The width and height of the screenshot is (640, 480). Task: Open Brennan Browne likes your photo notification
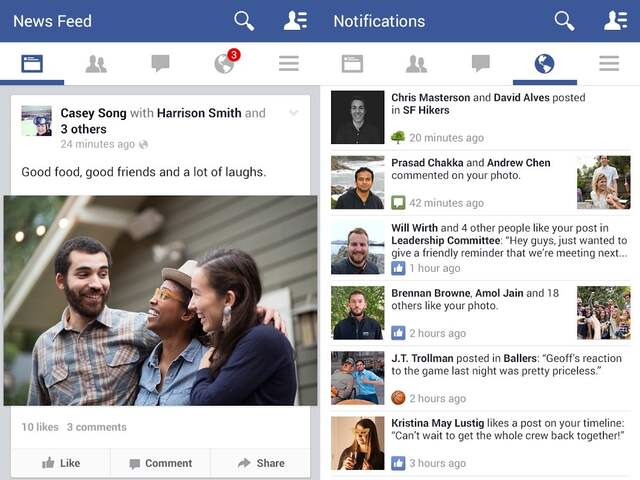pyautogui.click(x=480, y=313)
